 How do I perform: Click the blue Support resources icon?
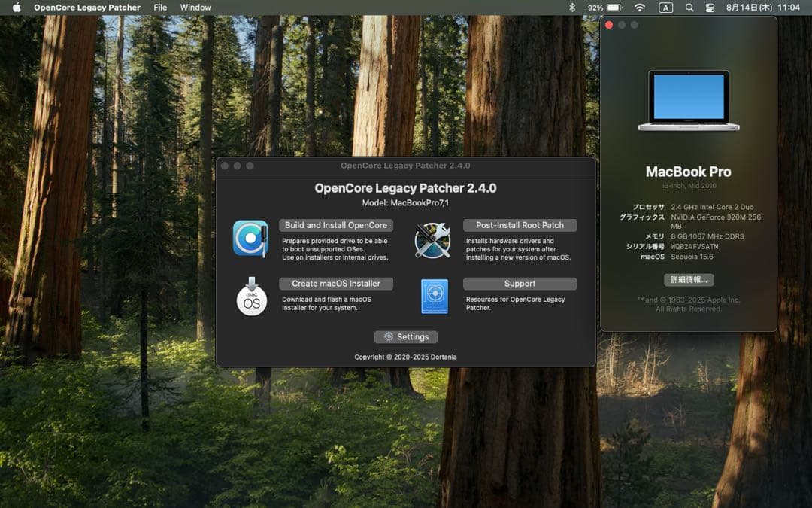point(434,297)
